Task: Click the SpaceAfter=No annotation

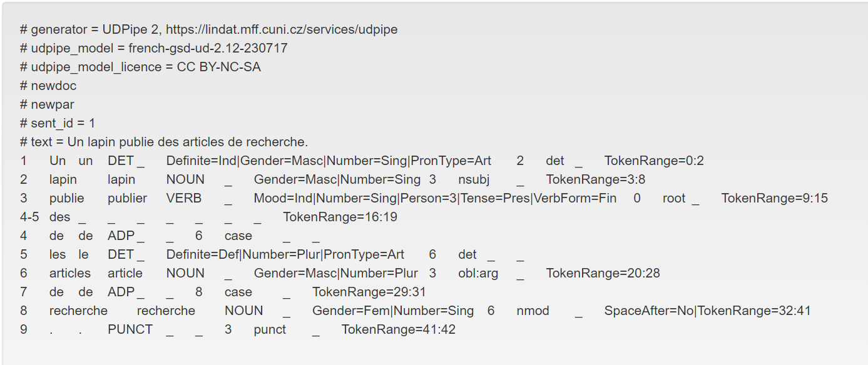Action: (x=648, y=311)
